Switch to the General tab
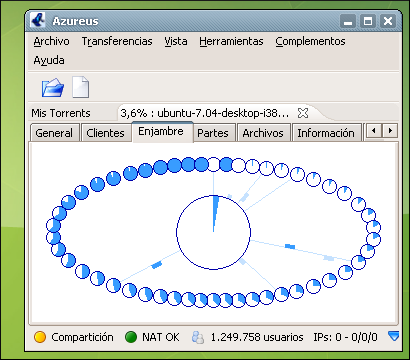This screenshot has width=410, height=360. point(54,133)
